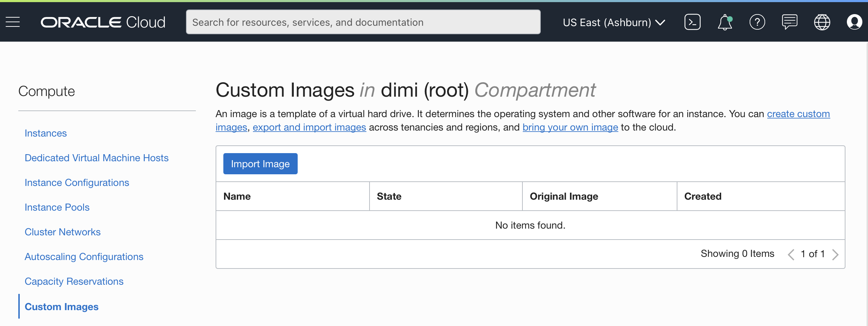Go to the previous page arrow
Viewport: 868px width, 326px height.
click(x=791, y=254)
